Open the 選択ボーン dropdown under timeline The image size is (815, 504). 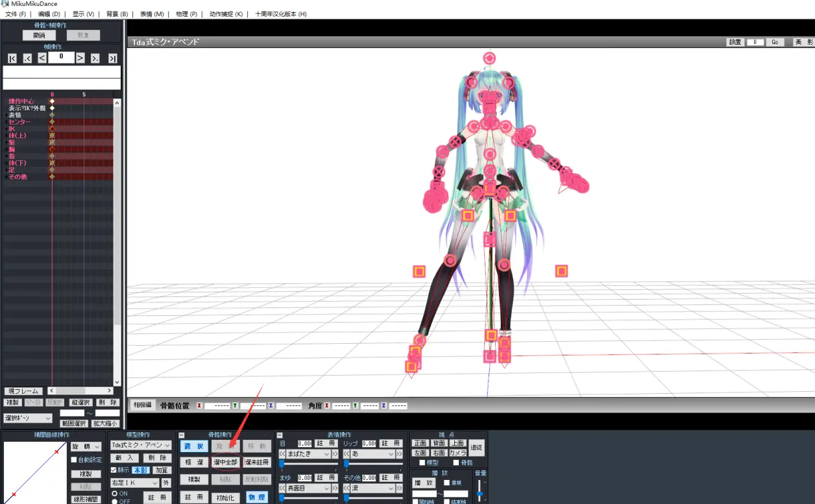coord(28,418)
